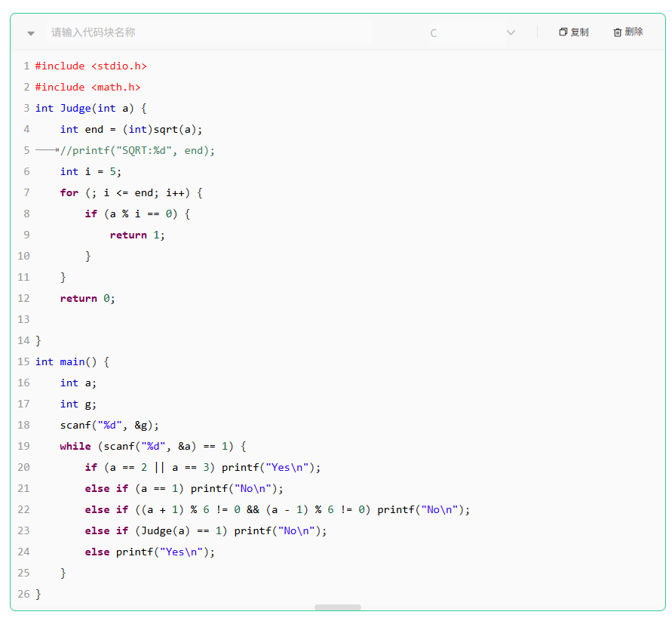
Task: Click the while scanf loop line
Action: pos(153,446)
